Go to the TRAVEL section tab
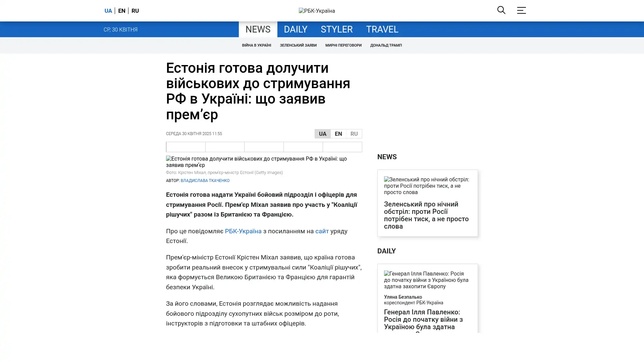This screenshot has width=644, height=362. [x=382, y=29]
